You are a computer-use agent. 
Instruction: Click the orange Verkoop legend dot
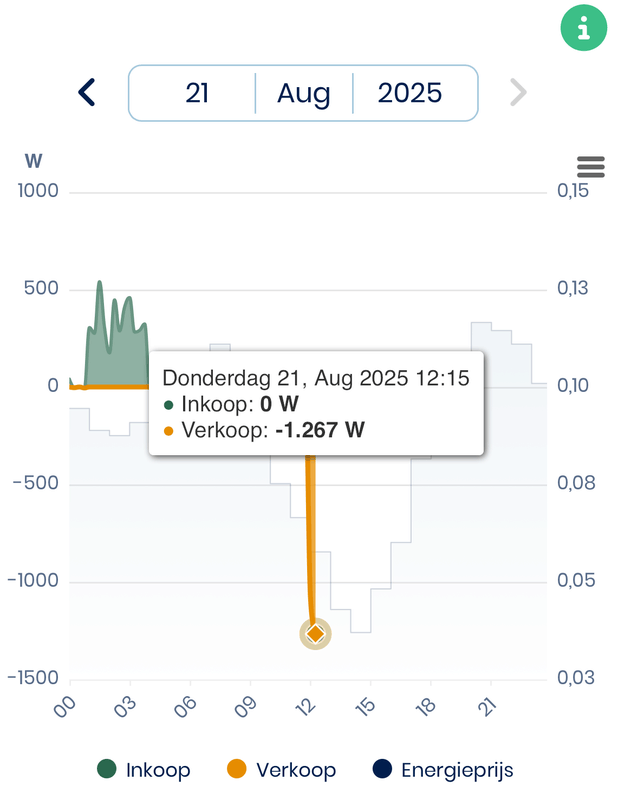(x=236, y=770)
